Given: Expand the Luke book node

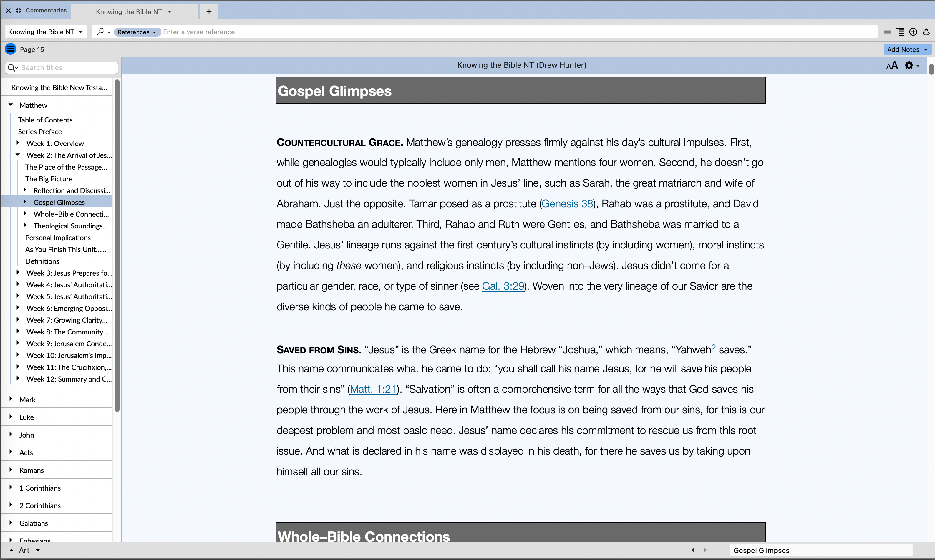Looking at the screenshot, I should tap(11, 417).
